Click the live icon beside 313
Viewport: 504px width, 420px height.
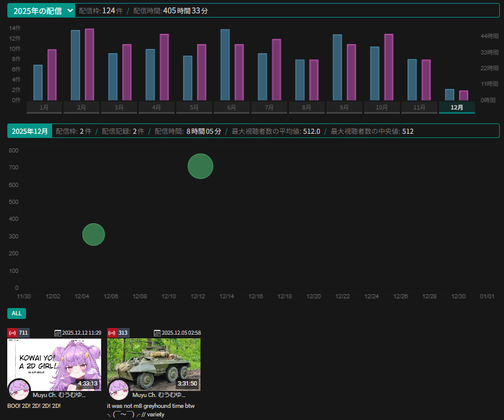pos(112,333)
